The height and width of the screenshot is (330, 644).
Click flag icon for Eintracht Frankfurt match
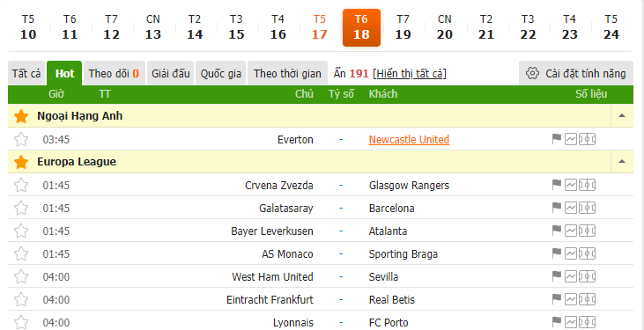click(557, 299)
